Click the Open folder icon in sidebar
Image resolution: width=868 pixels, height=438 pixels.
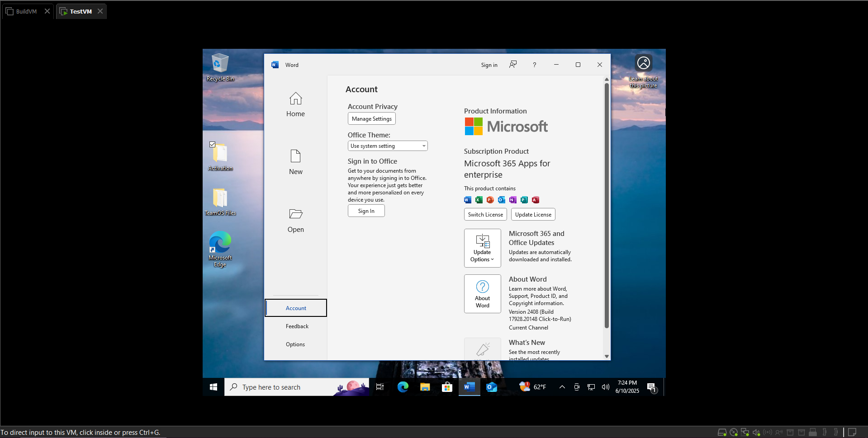295,214
